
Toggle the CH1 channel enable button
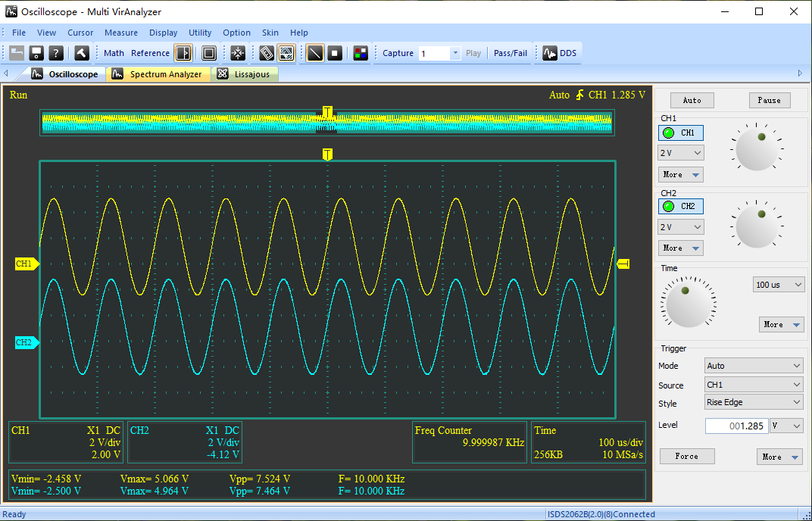click(x=681, y=133)
